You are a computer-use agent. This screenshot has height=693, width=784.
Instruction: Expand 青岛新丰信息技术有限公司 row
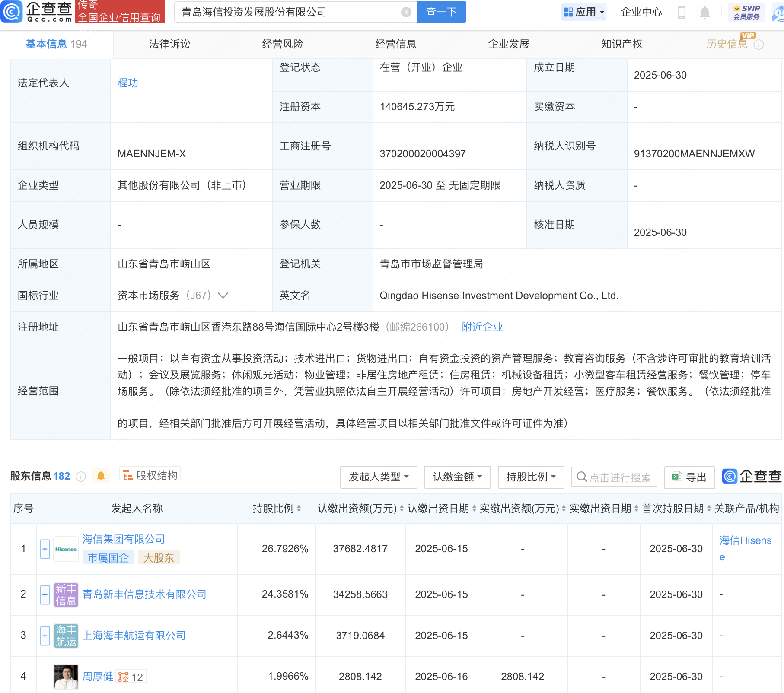click(45, 594)
